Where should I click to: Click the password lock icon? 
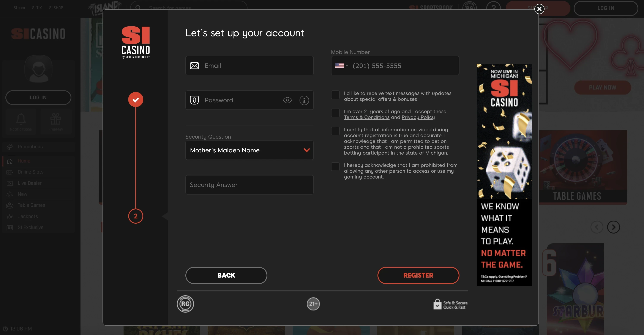194,100
